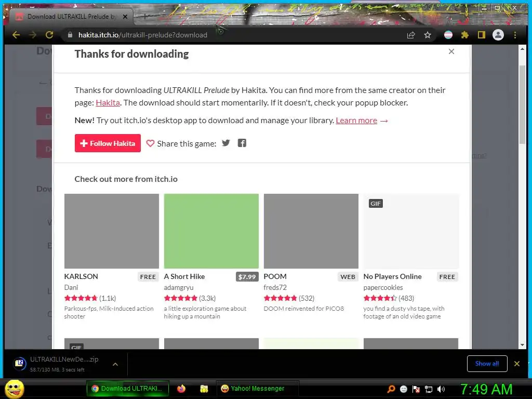
Task: Close the Thanks for downloading dialog
Action: tap(451, 51)
